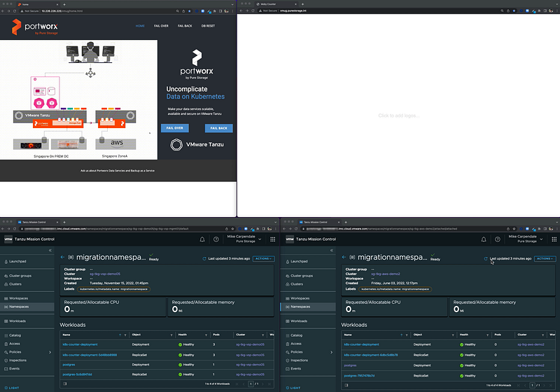Collapse sidebar in left Tanzu window
The height and width of the screenshot is (392, 560).
point(50,251)
